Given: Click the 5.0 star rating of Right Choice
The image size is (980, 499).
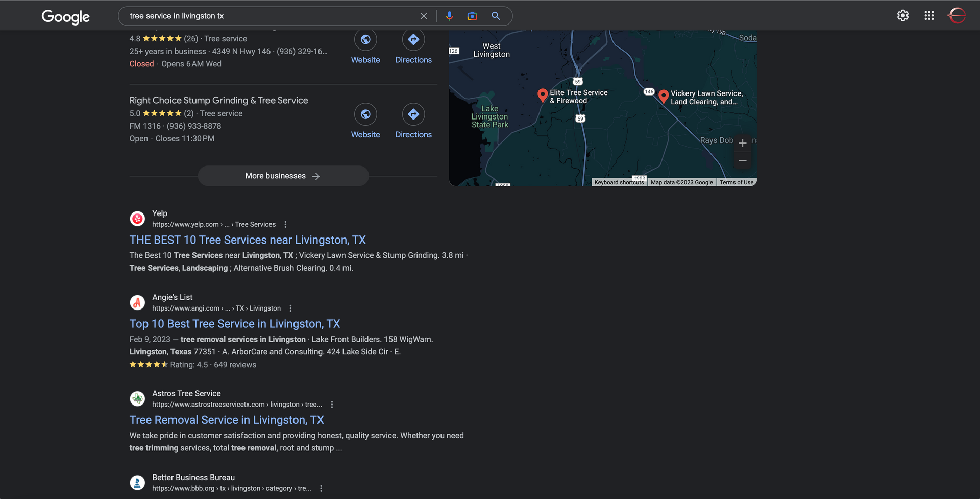Looking at the screenshot, I should tap(161, 113).
